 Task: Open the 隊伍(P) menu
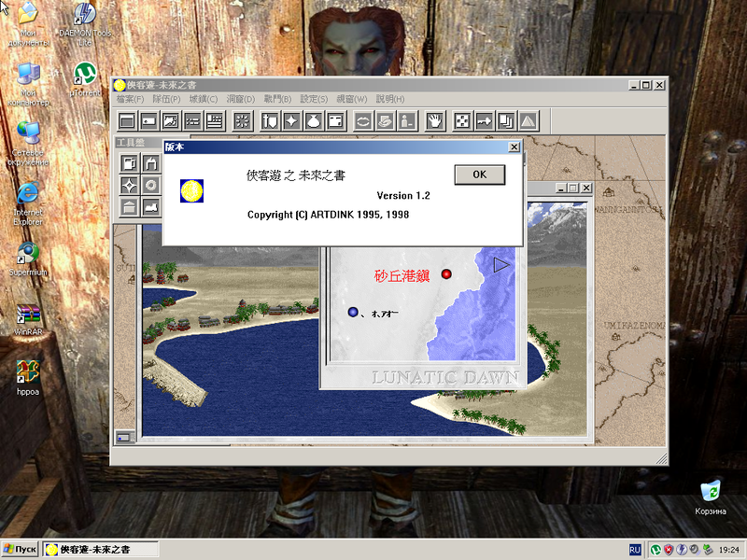(166, 99)
